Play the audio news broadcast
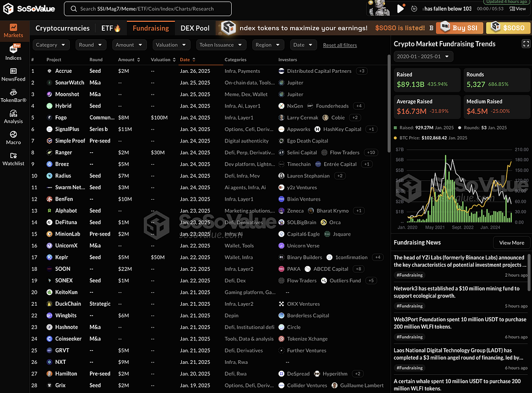The image size is (532, 393). coord(400,9)
